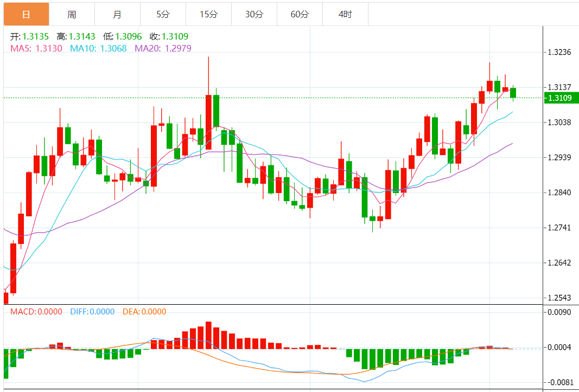Screen dimensions: 579x392
Task: Click the MA20: 1.2979 label
Action: click(x=163, y=48)
